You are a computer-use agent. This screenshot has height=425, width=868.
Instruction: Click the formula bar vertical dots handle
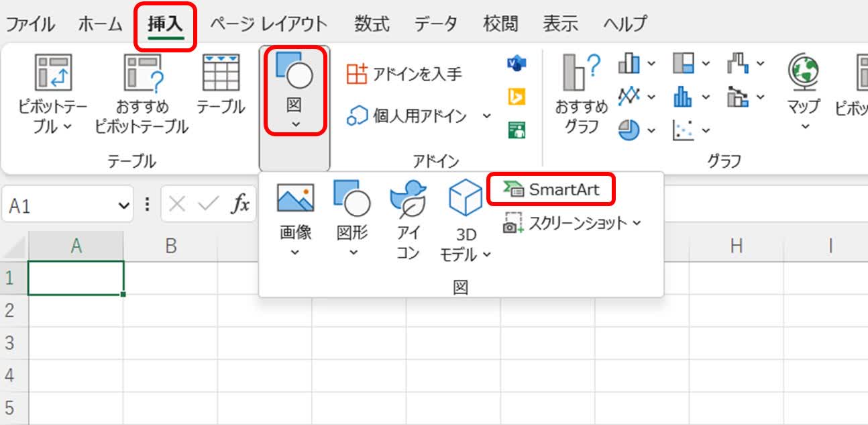click(148, 205)
